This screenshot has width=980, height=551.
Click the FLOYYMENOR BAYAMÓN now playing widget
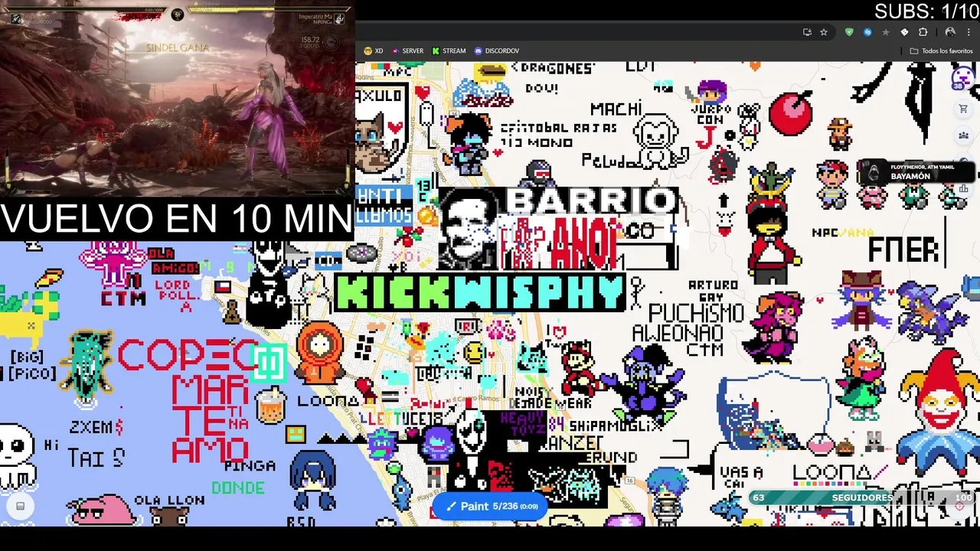coord(916,172)
